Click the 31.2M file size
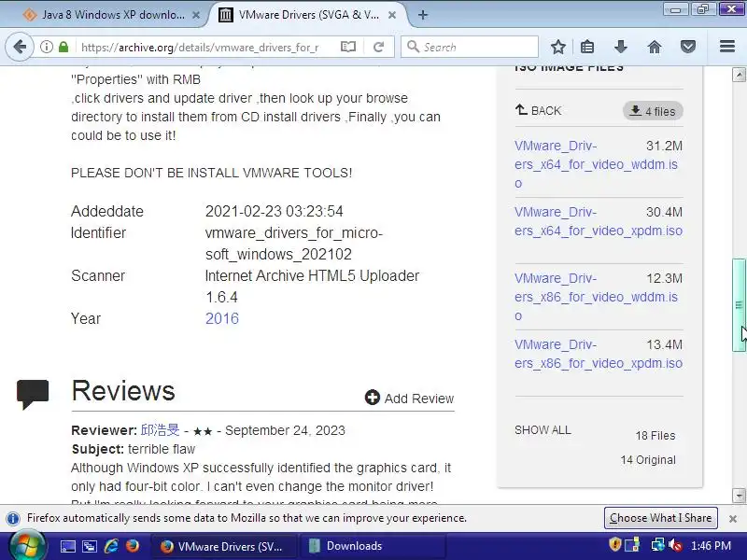Screen dimensions: 747x560 (664, 146)
